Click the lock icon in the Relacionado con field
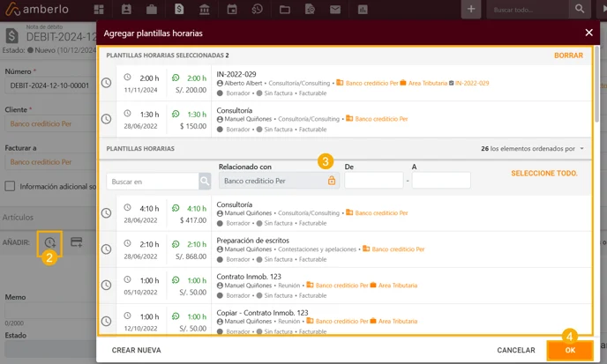Screen dimensions: 607x364 click(332, 181)
